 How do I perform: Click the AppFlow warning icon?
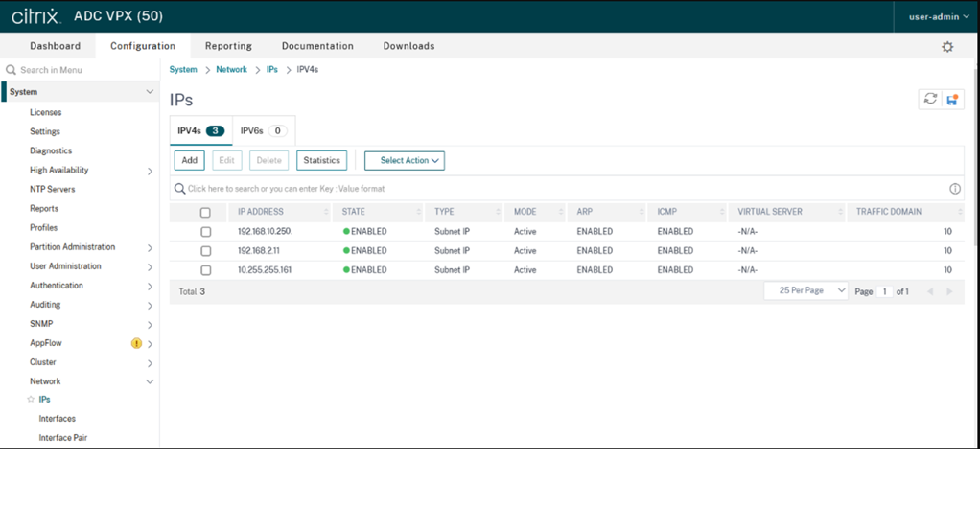[x=136, y=343]
